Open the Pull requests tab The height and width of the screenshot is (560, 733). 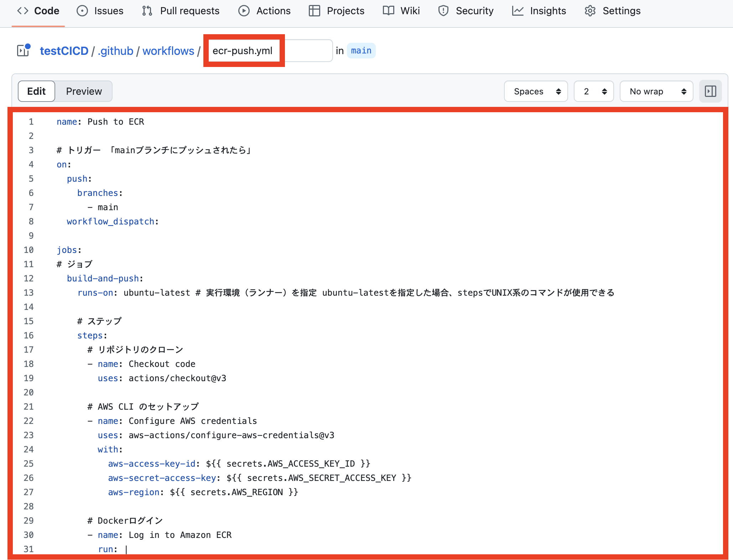[189, 11]
